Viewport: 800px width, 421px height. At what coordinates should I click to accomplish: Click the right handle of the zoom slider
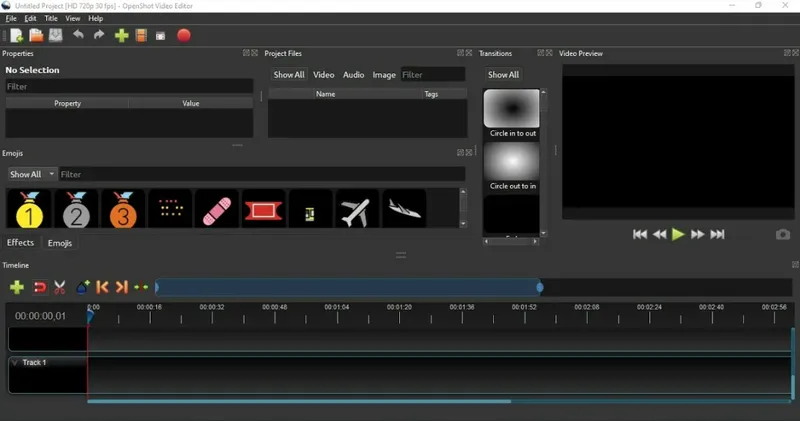coord(540,288)
